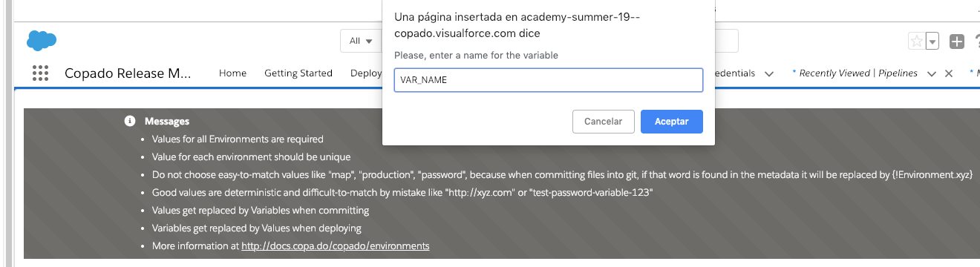980x267 pixels.
Task: Add this page to favorites star
Action: click(x=917, y=42)
